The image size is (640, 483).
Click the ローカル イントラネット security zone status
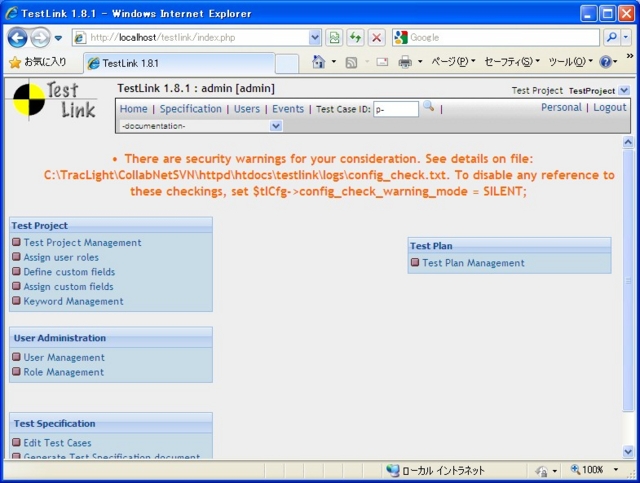point(436,470)
